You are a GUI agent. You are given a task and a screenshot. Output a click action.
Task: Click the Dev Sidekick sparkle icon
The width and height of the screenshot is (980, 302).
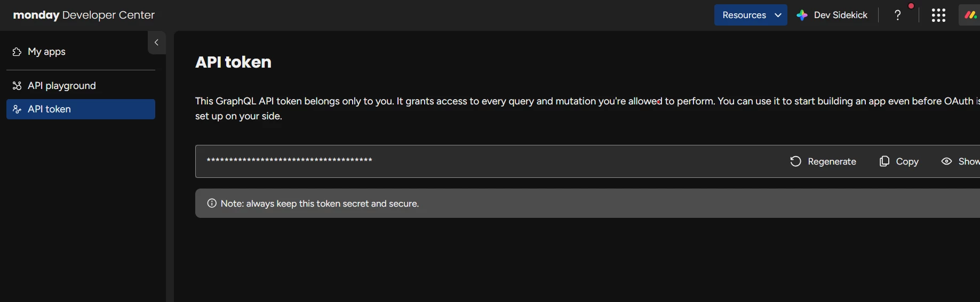click(x=802, y=15)
